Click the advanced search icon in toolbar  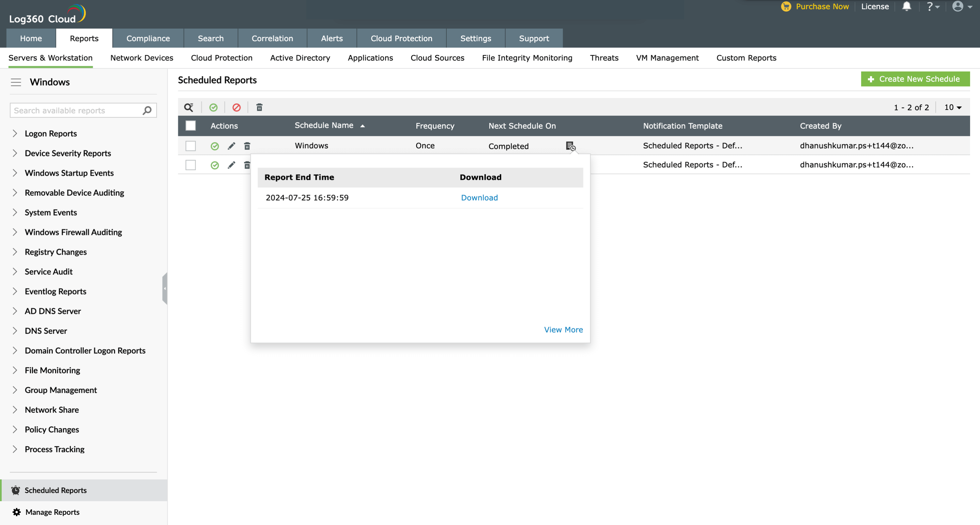pyautogui.click(x=189, y=108)
